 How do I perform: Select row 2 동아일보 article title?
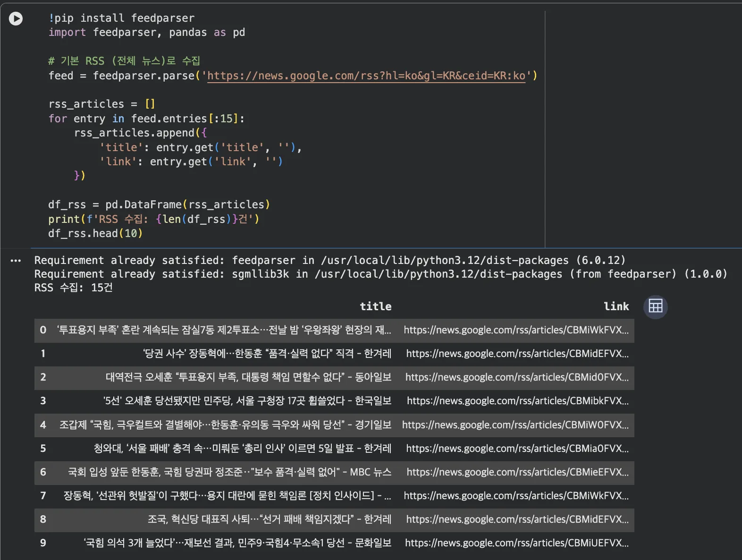248,377
